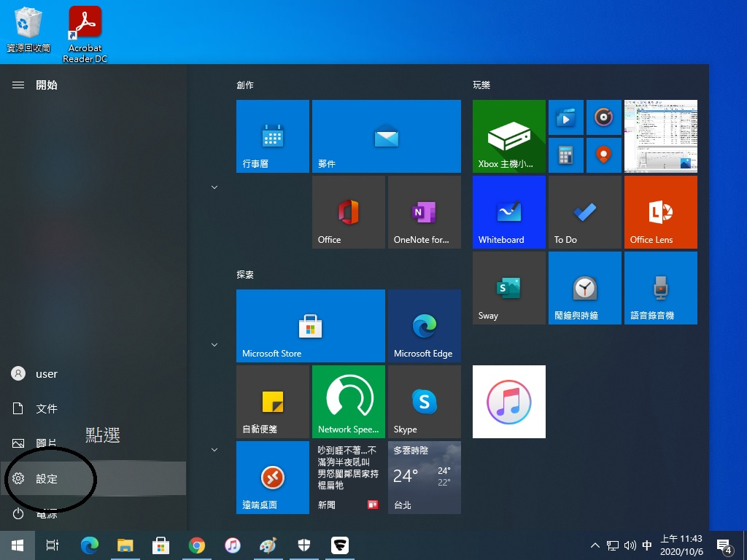This screenshot has height=560, width=747.
Task: Launch the Whiteboard tile
Action: [x=508, y=212]
